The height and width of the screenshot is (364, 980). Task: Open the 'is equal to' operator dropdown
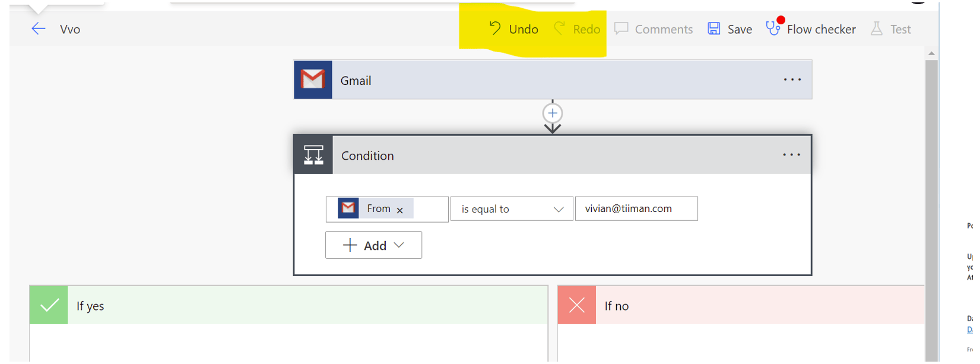coord(512,209)
